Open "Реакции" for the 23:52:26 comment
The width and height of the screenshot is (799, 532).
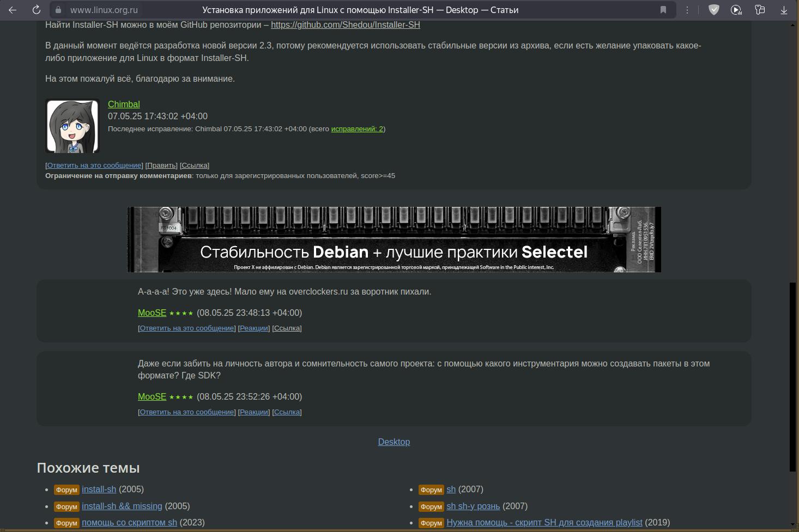(x=254, y=412)
